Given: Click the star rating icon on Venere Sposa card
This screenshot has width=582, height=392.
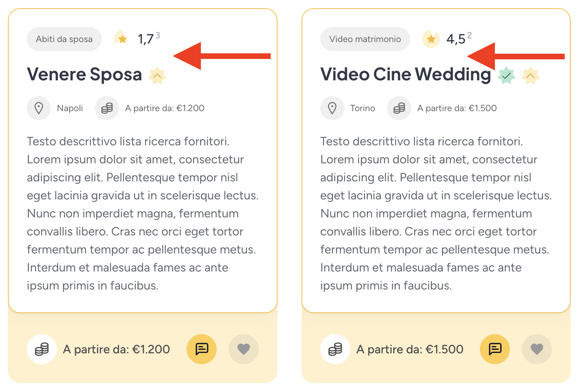Looking at the screenshot, I should tap(122, 39).
